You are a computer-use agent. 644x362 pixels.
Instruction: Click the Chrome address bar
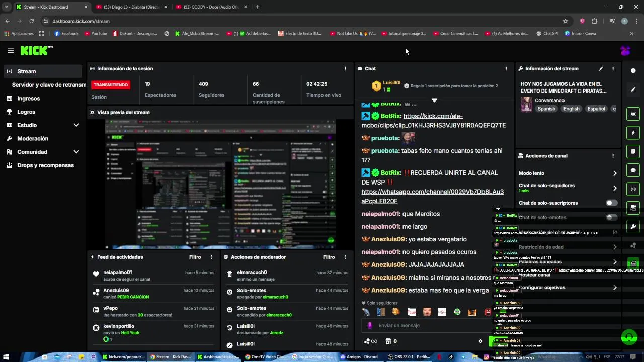click(302, 21)
